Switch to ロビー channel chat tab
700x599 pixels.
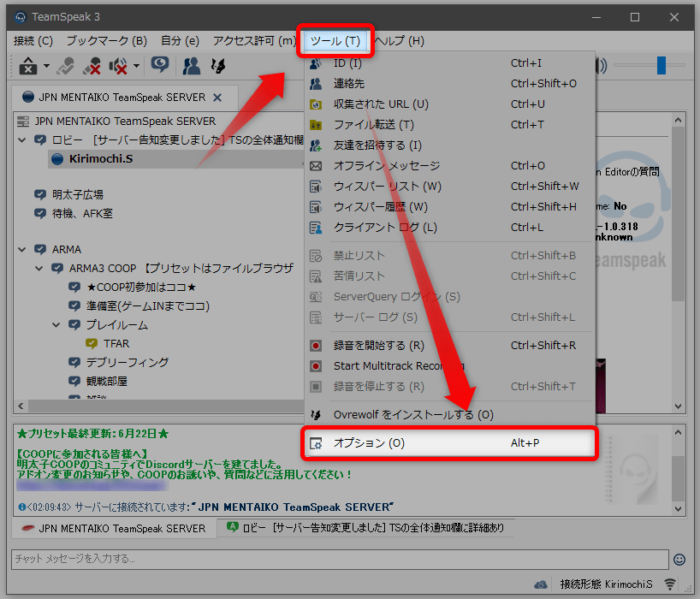click(365, 528)
